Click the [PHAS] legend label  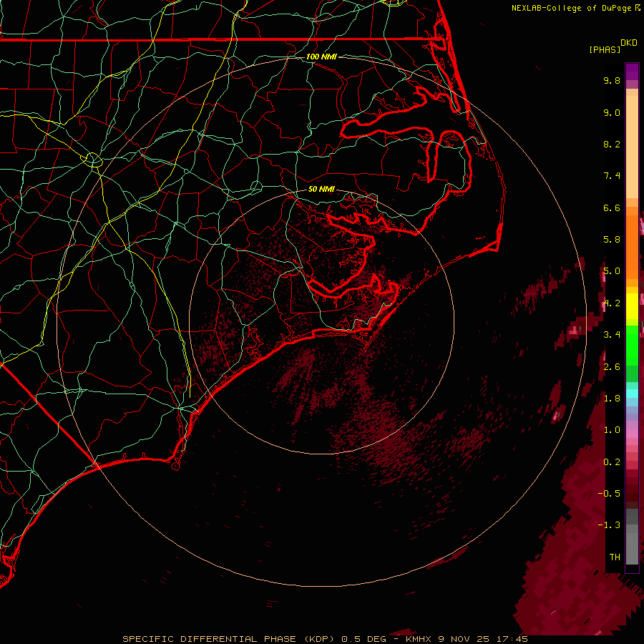[605, 49]
